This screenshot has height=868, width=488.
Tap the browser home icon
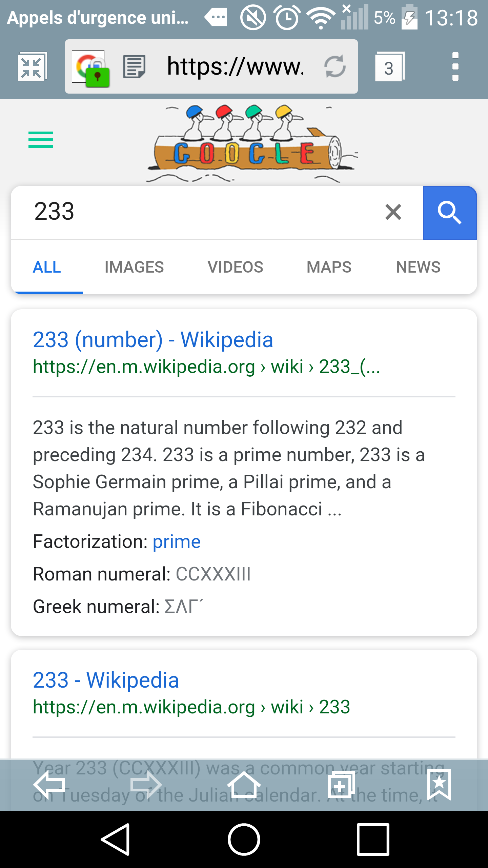click(244, 785)
